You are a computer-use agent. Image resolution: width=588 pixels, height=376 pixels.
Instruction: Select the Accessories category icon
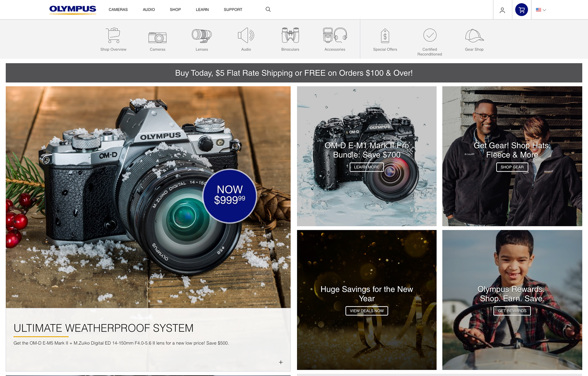tap(335, 35)
